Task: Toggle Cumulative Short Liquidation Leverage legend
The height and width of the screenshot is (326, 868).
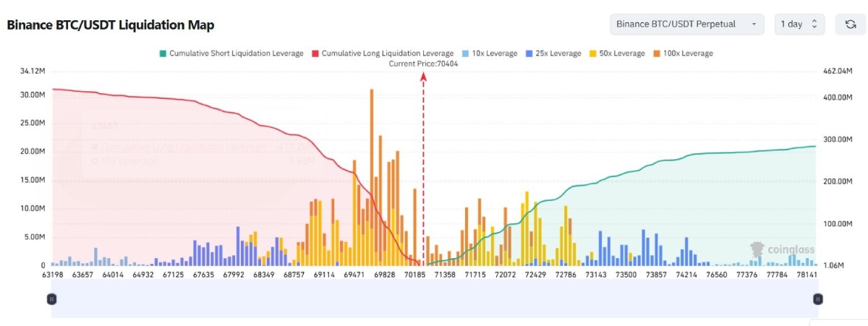Action: pyautogui.click(x=231, y=53)
